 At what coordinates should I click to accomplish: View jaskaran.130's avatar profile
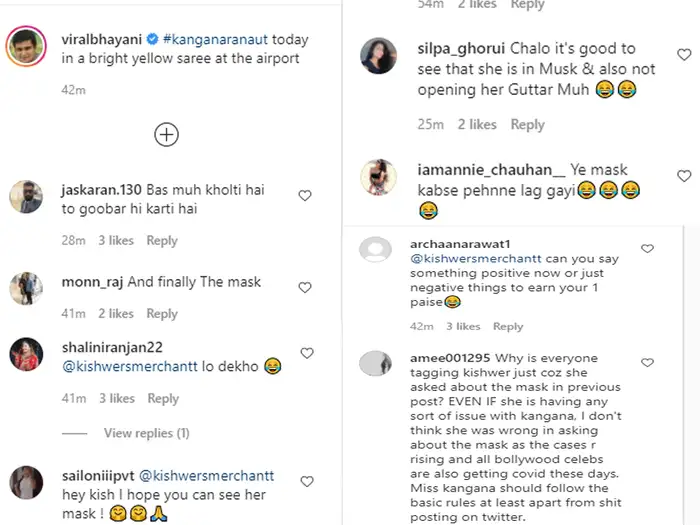(25, 196)
